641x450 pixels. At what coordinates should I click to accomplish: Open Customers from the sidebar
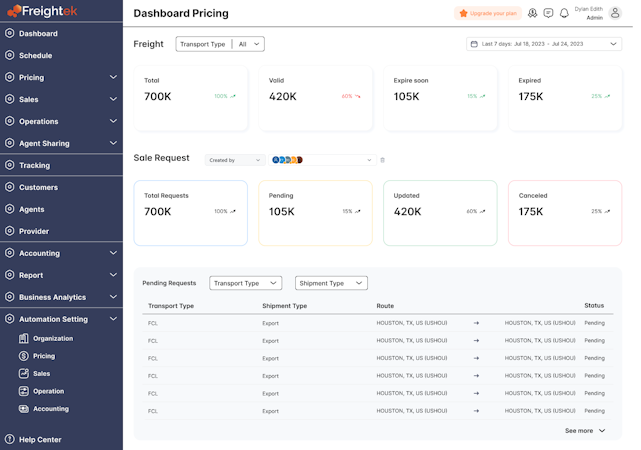(x=38, y=187)
